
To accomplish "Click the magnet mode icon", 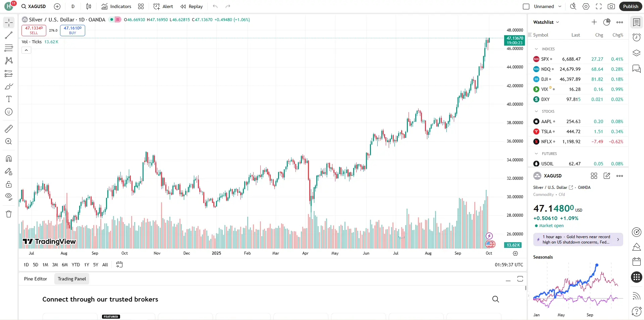I will coord(9,159).
